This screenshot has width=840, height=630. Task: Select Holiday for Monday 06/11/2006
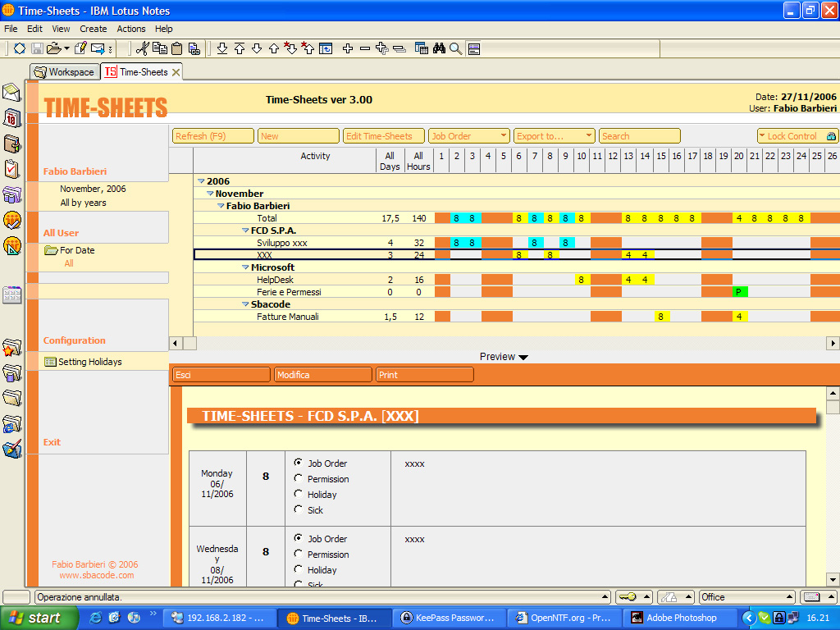coord(298,493)
